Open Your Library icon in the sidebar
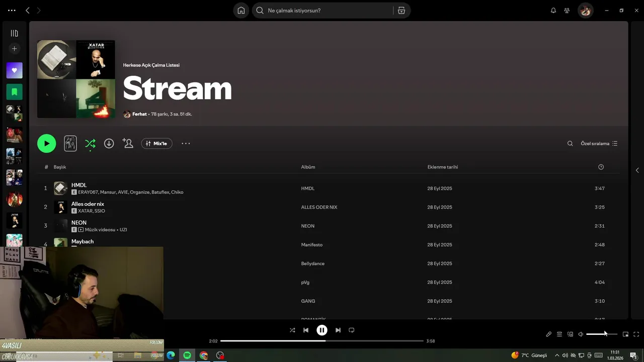The height and width of the screenshot is (362, 644). pyautogui.click(x=14, y=33)
